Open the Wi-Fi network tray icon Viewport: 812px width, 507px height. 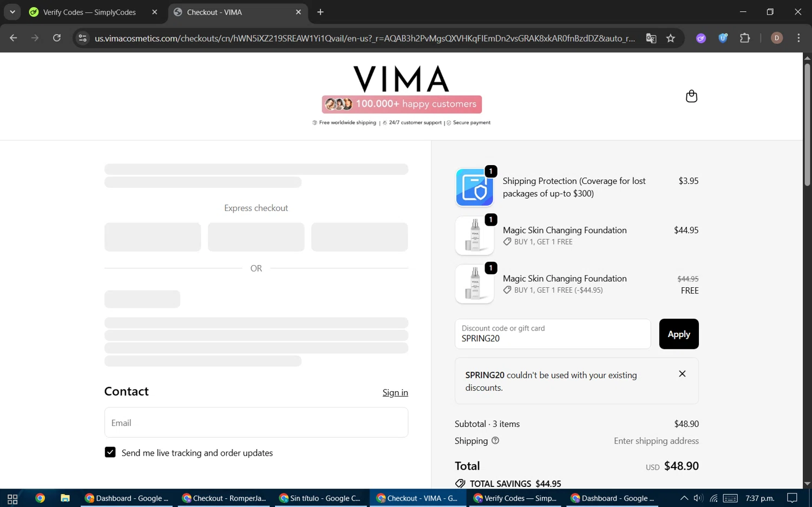pyautogui.click(x=714, y=498)
